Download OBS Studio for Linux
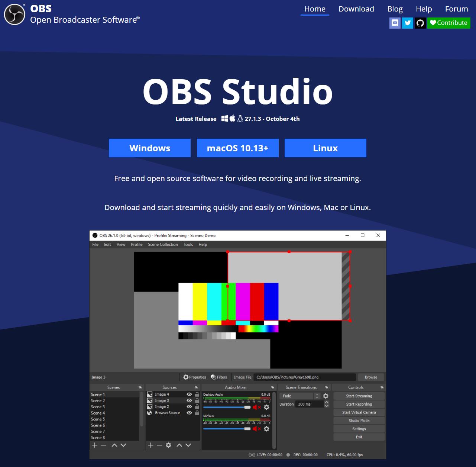 click(326, 148)
